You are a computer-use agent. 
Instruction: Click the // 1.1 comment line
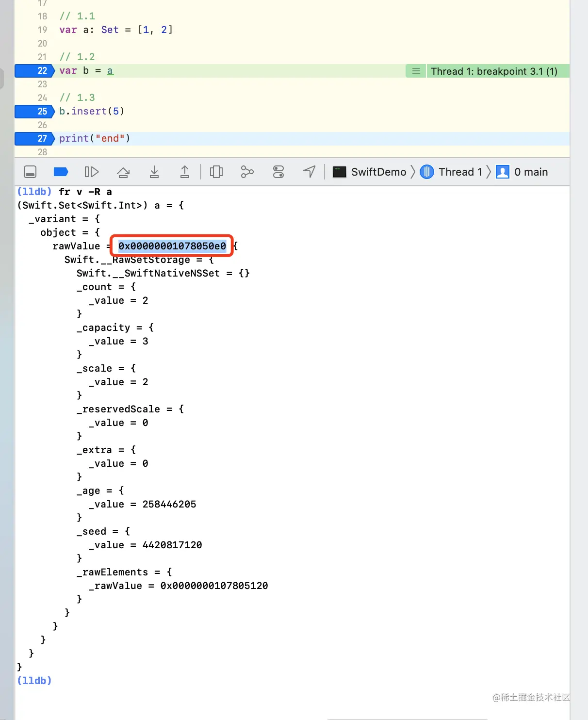point(77,16)
